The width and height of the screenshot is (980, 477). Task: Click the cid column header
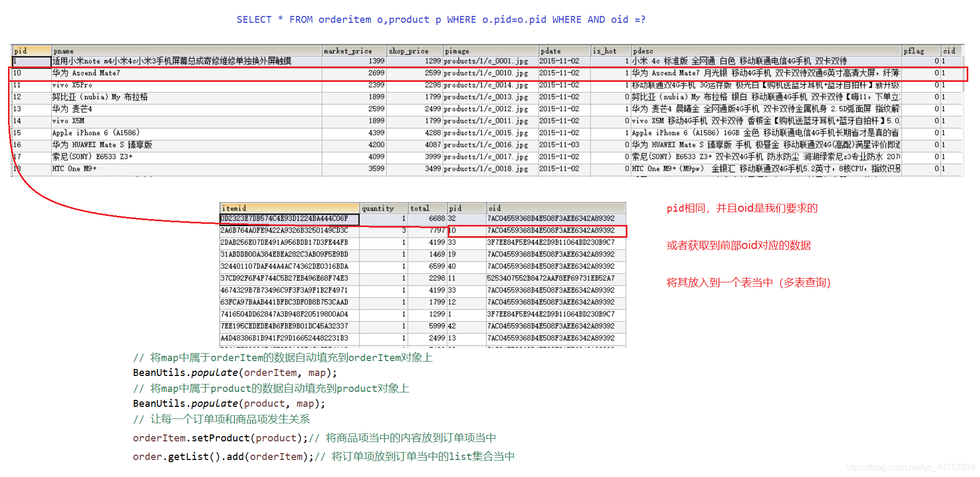click(952, 51)
